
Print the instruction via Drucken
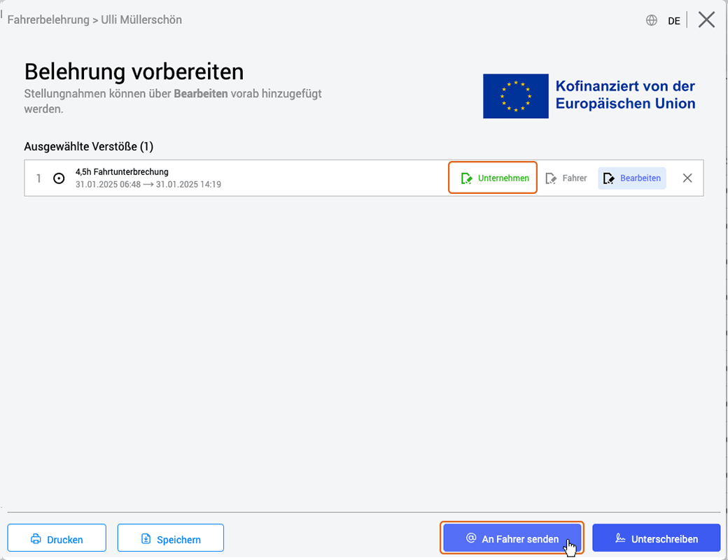pos(57,538)
